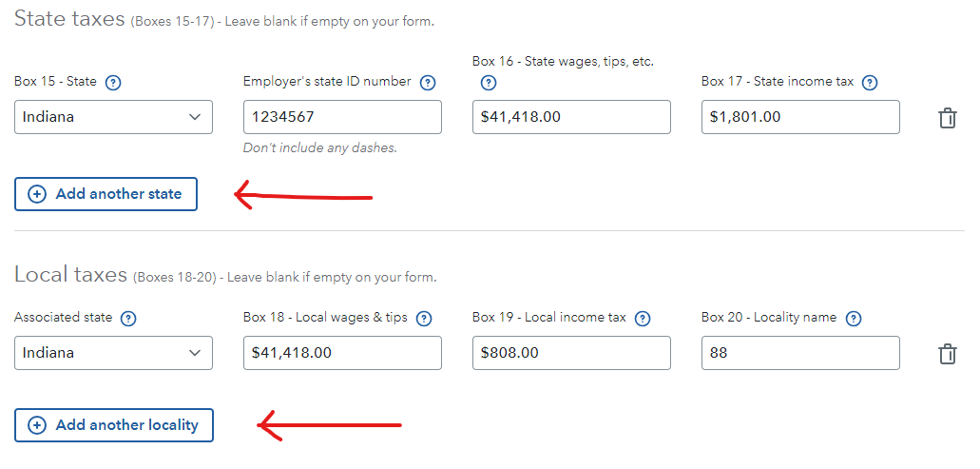Select the Box 16 state wages field
Image resolution: width=980 pixels, height=469 pixels.
pos(571,117)
